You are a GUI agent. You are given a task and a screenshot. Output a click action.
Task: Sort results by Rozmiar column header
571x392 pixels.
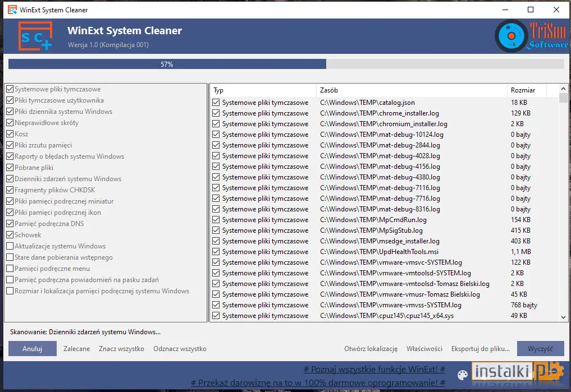(527, 90)
